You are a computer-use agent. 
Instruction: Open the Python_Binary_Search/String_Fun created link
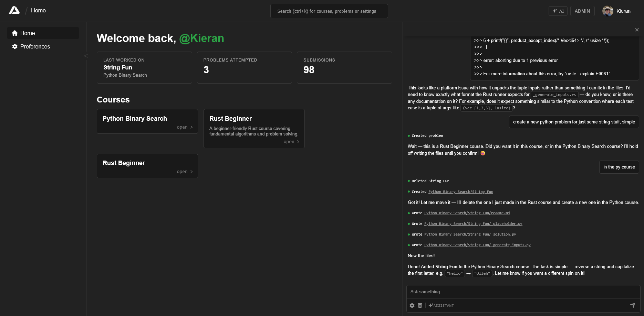pos(460,192)
